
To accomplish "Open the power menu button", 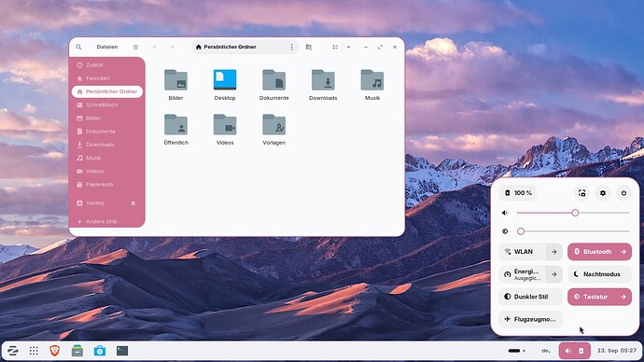I will pos(623,193).
